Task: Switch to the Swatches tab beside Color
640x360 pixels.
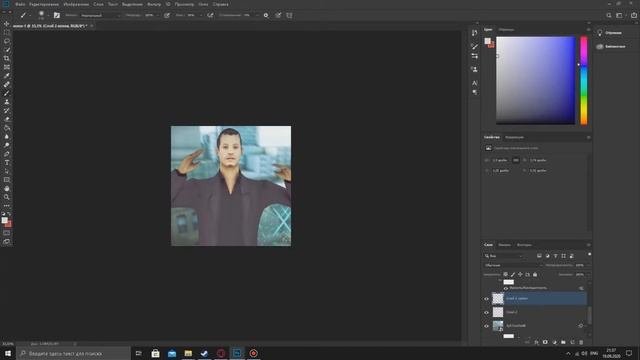Action: tap(506, 29)
